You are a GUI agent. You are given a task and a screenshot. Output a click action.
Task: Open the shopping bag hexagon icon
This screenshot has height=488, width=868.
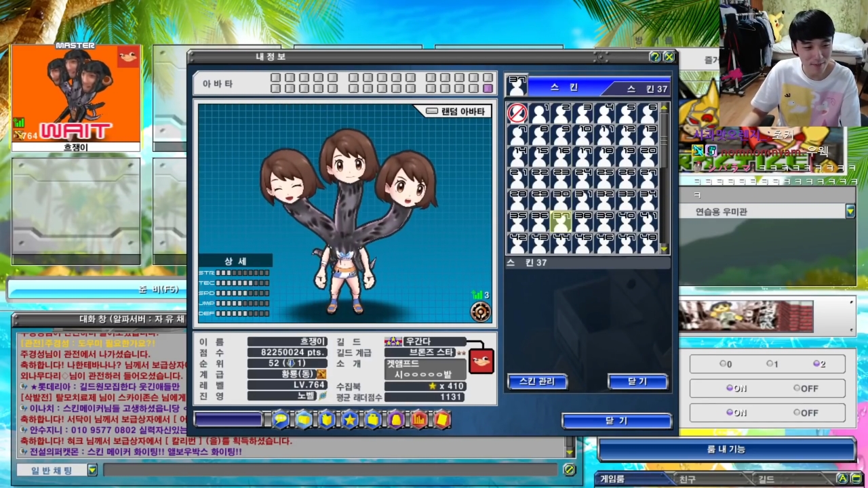click(x=373, y=420)
